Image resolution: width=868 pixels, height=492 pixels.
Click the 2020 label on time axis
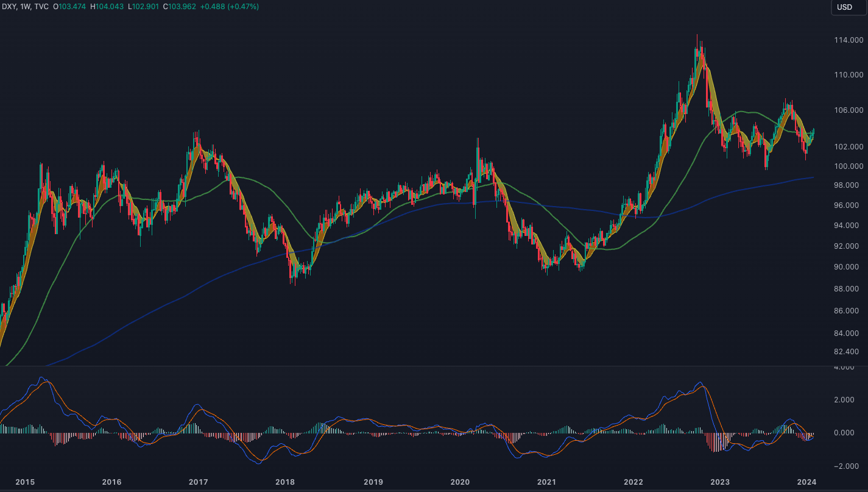click(x=459, y=482)
